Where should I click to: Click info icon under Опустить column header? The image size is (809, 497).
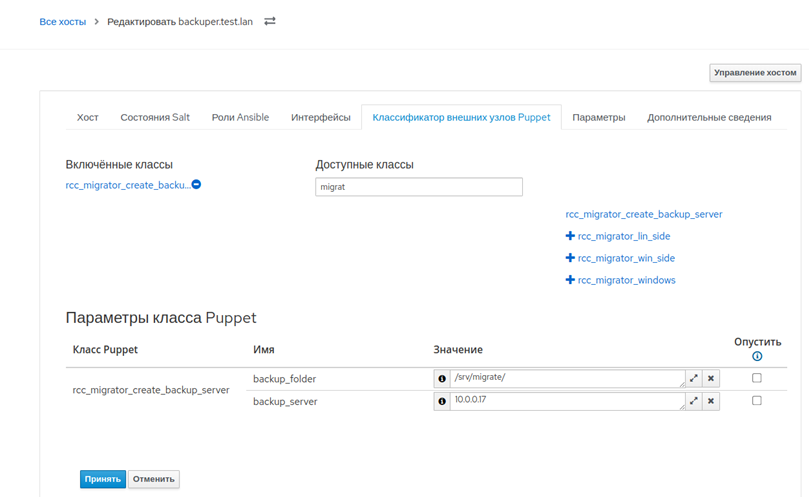tap(757, 356)
